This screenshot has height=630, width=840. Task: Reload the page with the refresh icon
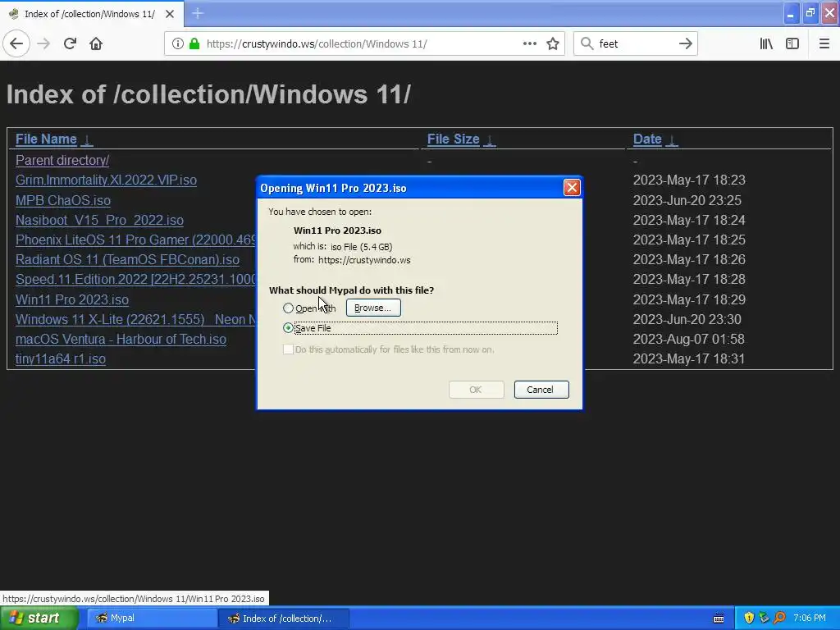coord(71,44)
